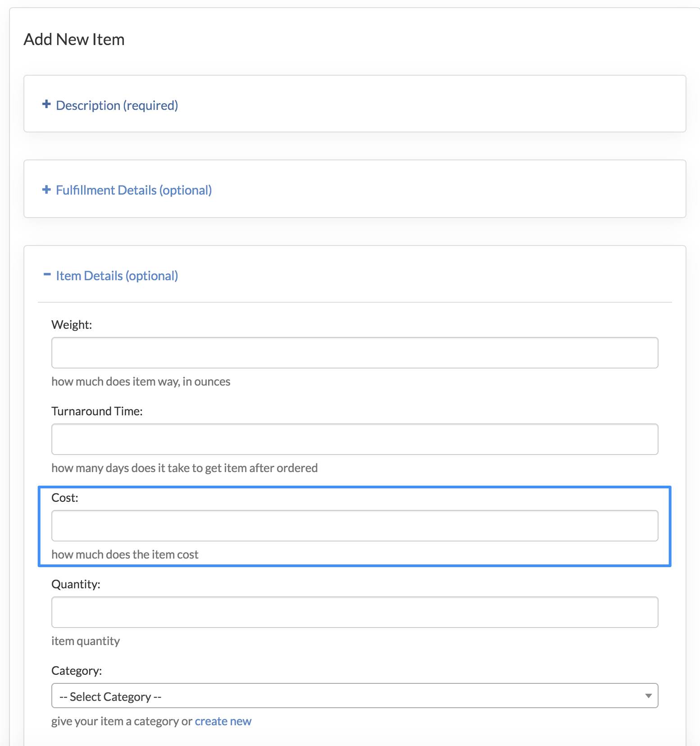
Task: Click the "Add New Item" heading
Action: [74, 40]
